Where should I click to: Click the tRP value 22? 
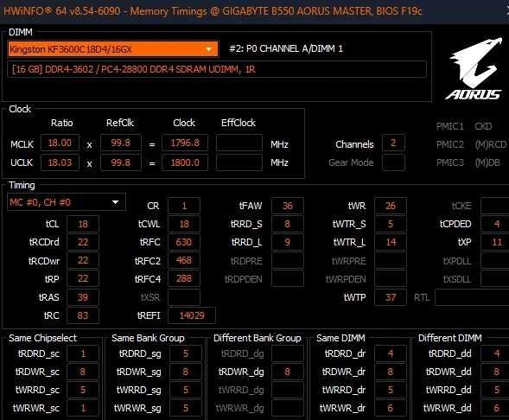83,278
